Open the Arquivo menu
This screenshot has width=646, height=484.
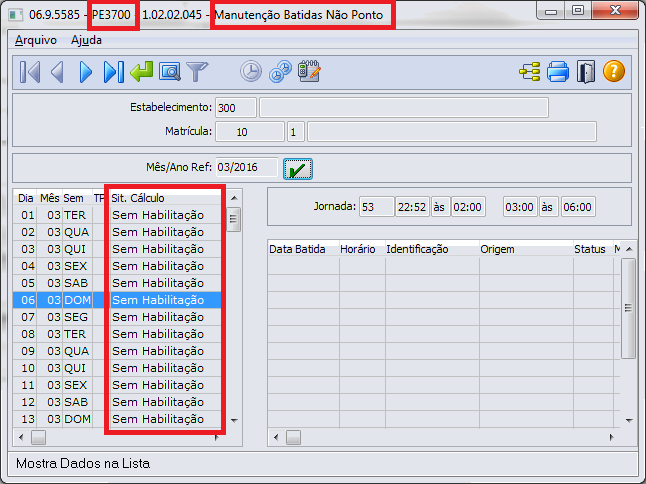36,40
